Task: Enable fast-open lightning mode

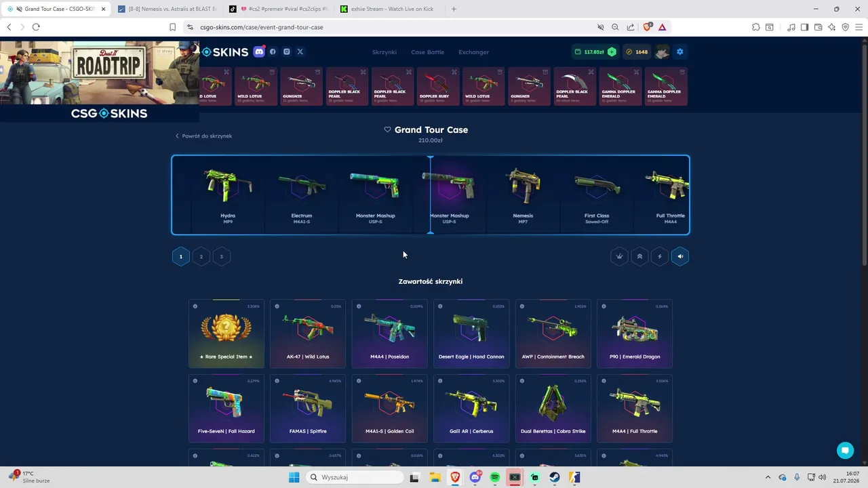Action: point(660,256)
